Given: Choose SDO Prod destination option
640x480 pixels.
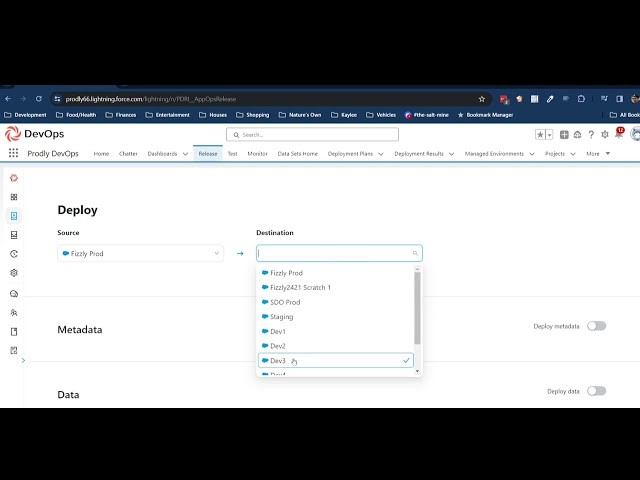Looking at the screenshot, I should 336,302.
